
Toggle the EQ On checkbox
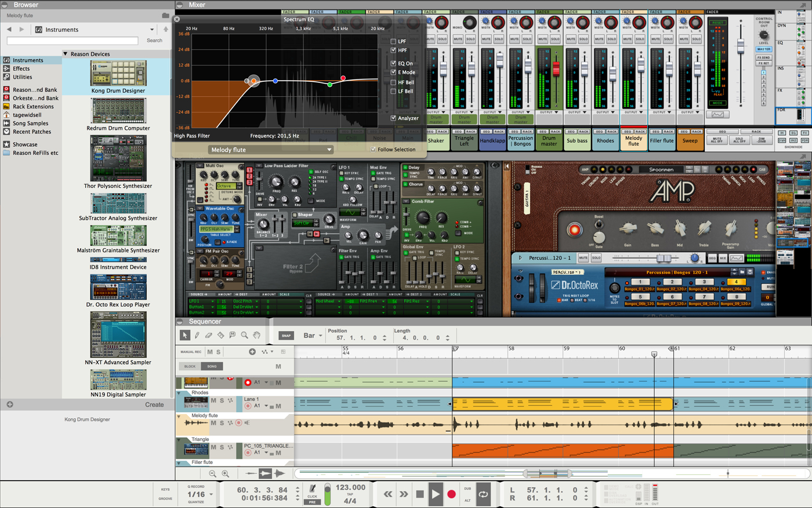coord(393,64)
